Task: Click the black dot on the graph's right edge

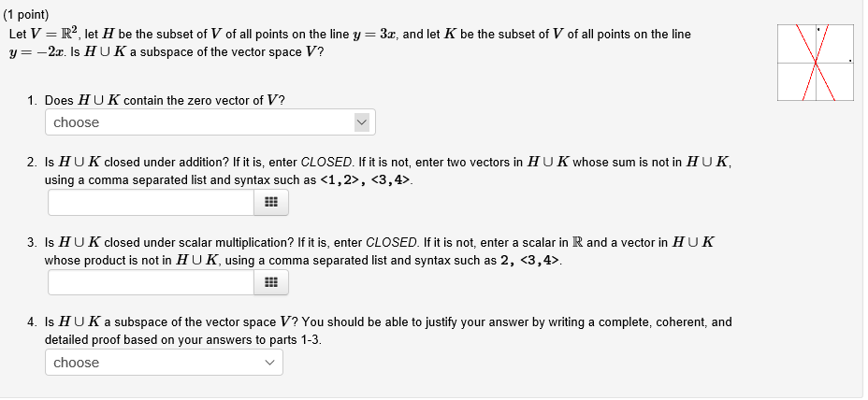Action: point(849,61)
